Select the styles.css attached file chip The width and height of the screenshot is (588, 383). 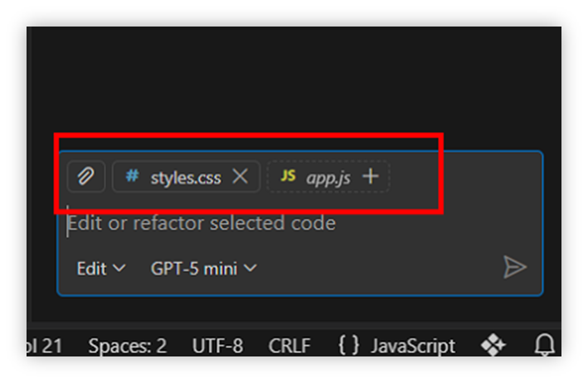point(185,177)
